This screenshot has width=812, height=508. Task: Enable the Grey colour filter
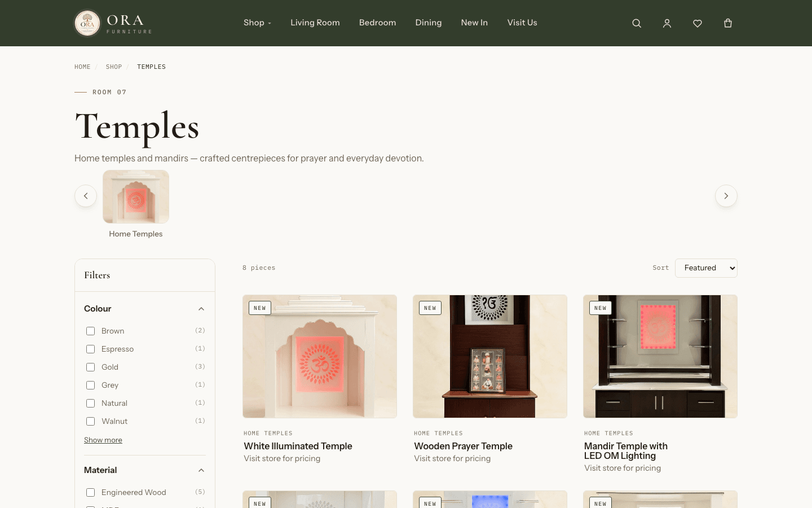pos(90,385)
